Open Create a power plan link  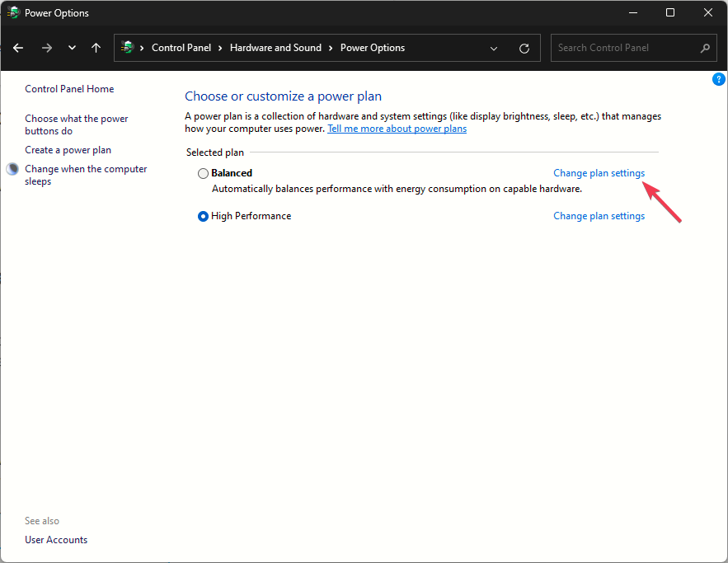[68, 150]
